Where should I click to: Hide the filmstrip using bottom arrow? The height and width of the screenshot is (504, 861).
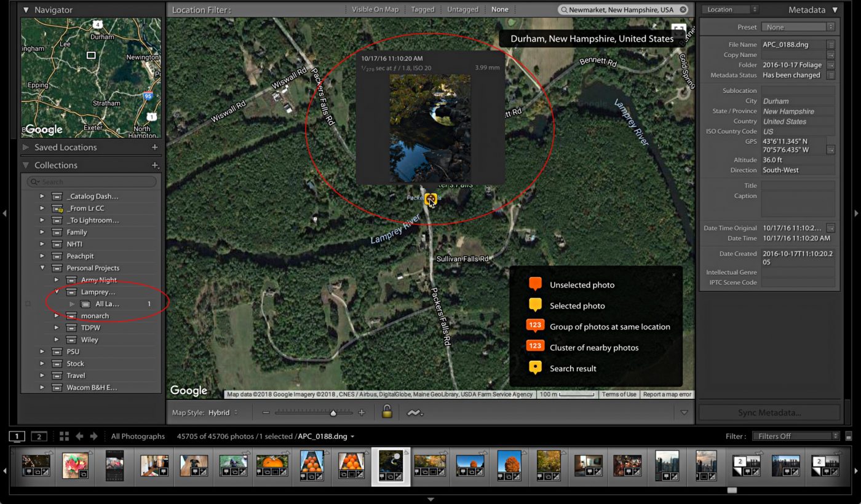tap(430, 500)
